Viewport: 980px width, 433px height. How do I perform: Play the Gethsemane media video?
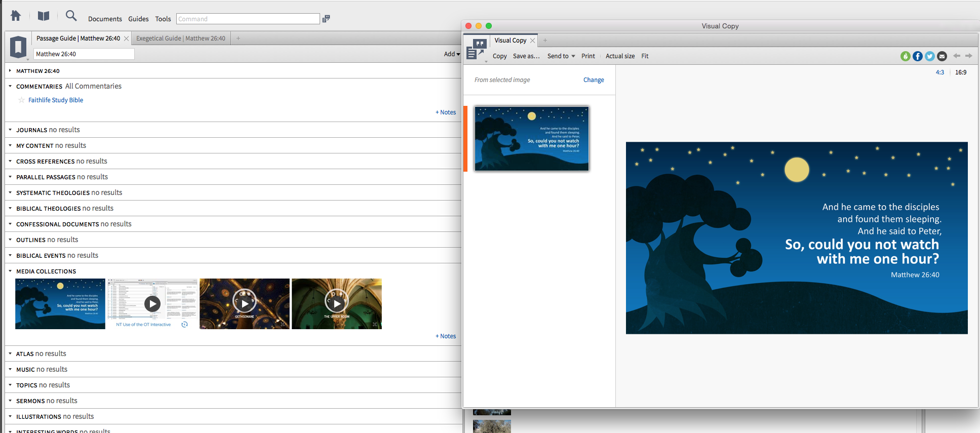point(245,303)
